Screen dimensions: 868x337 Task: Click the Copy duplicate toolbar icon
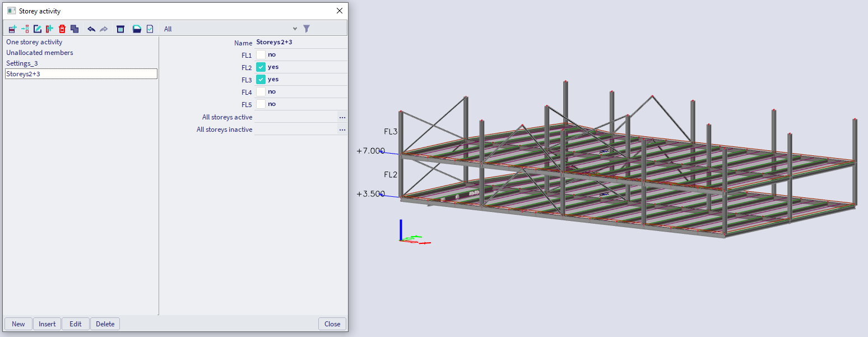point(75,29)
